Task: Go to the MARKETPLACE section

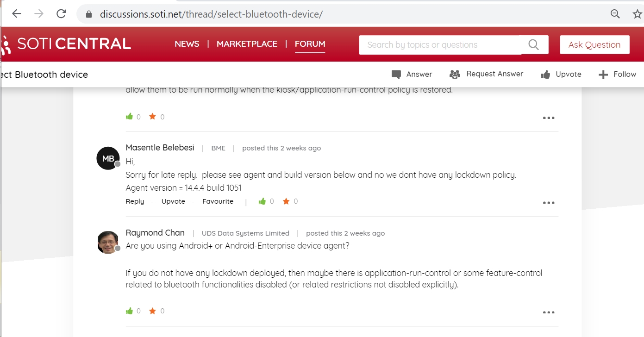Action: coord(247,44)
